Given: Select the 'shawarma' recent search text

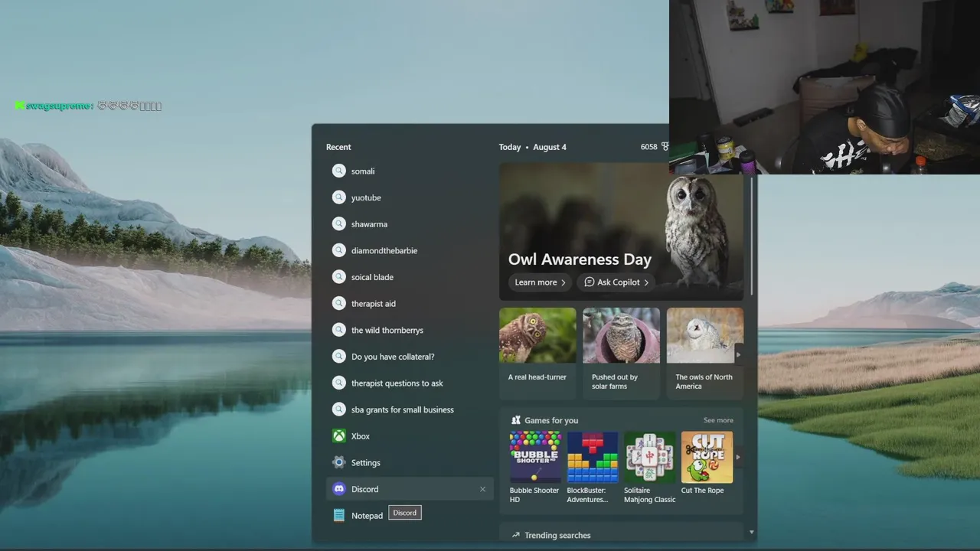Looking at the screenshot, I should point(369,224).
